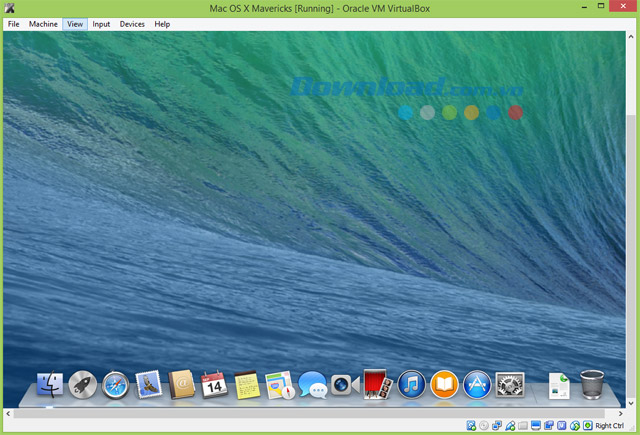The width and height of the screenshot is (640, 435).
Task: Open the File menu
Action: (13, 24)
